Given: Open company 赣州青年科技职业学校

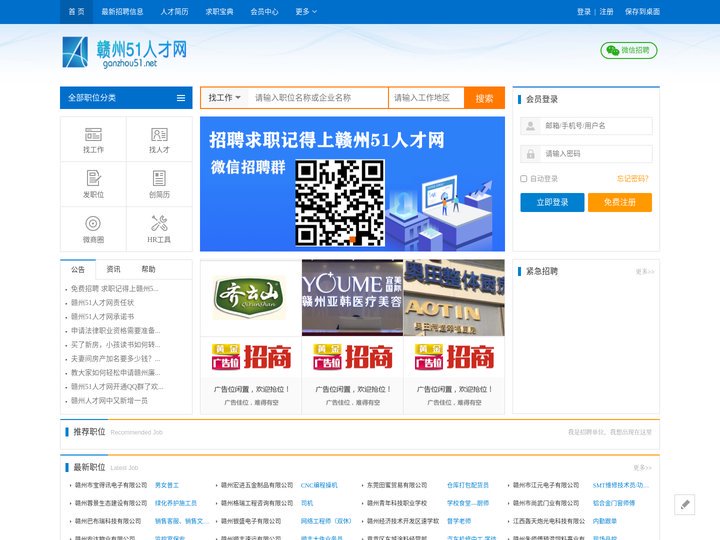Looking at the screenshot, I should click(397, 503).
